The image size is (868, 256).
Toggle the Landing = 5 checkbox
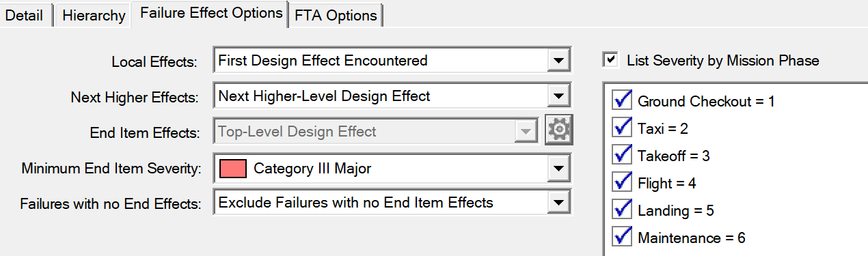pos(622,210)
